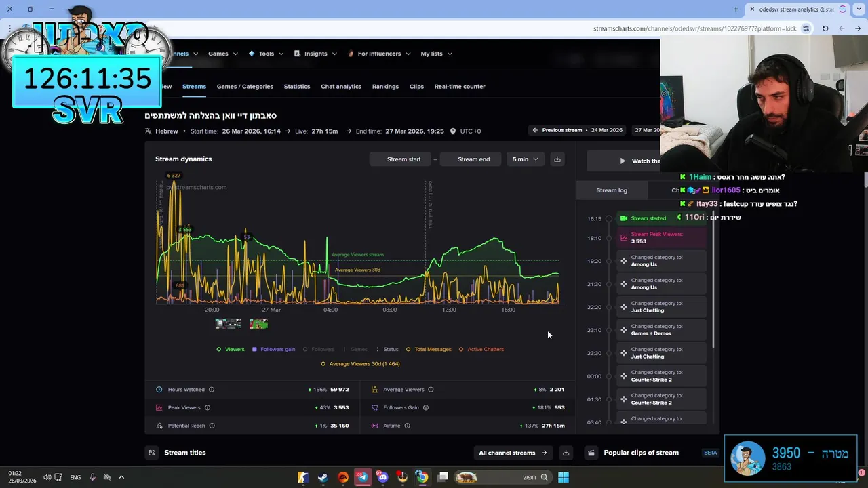This screenshot has height=488, width=868.
Task: Open the Peak Viewers info icon
Action: [208, 407]
